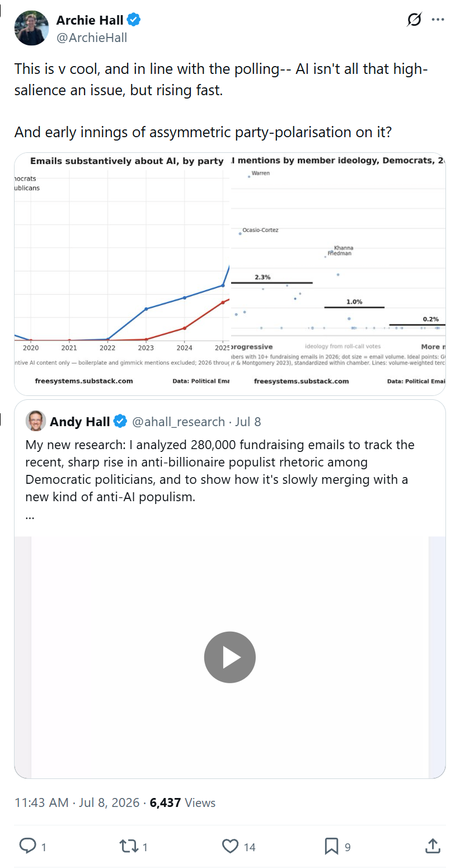460x868 pixels.
Task: Click Archie Hall's blue verified badge
Action: coord(134,20)
